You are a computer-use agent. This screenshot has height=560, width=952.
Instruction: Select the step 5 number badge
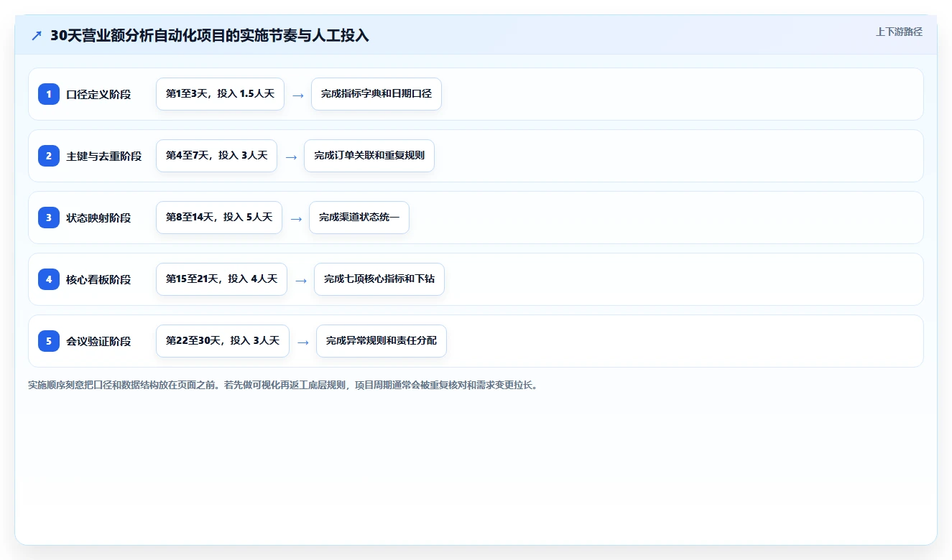point(49,341)
